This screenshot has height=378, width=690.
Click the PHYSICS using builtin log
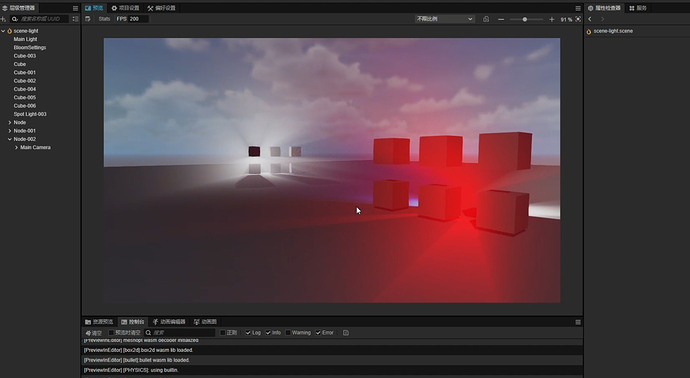[x=332, y=370]
